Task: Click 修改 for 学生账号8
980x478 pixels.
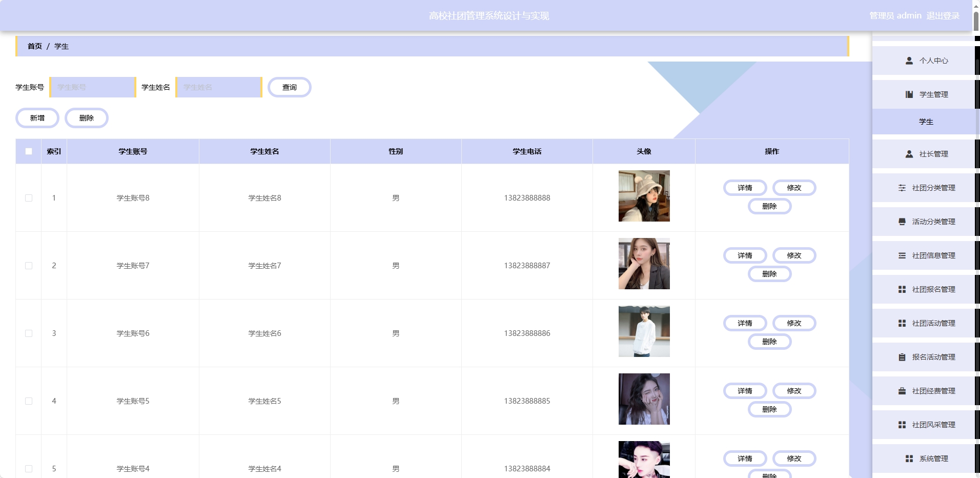Action: pos(794,188)
